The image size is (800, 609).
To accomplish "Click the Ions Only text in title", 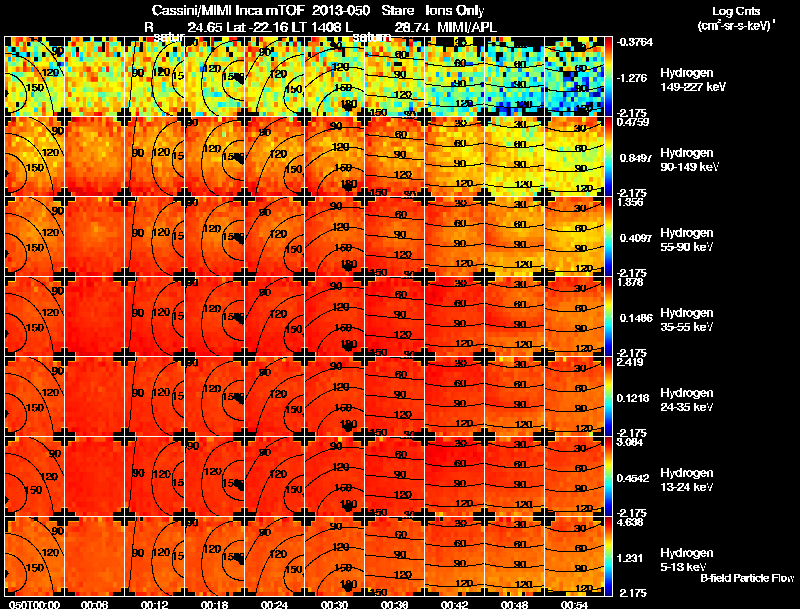I will [x=455, y=10].
